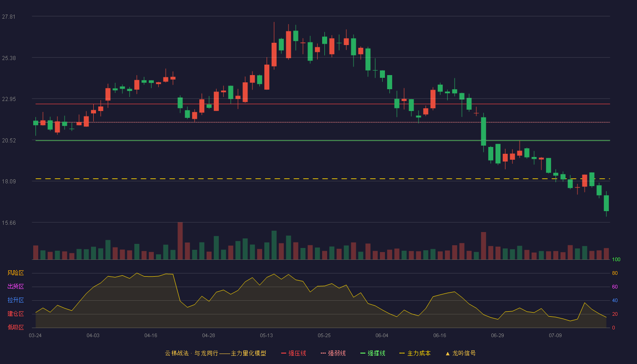Click the 04-28 date label
Screen dimensions: 637x364
click(209, 335)
